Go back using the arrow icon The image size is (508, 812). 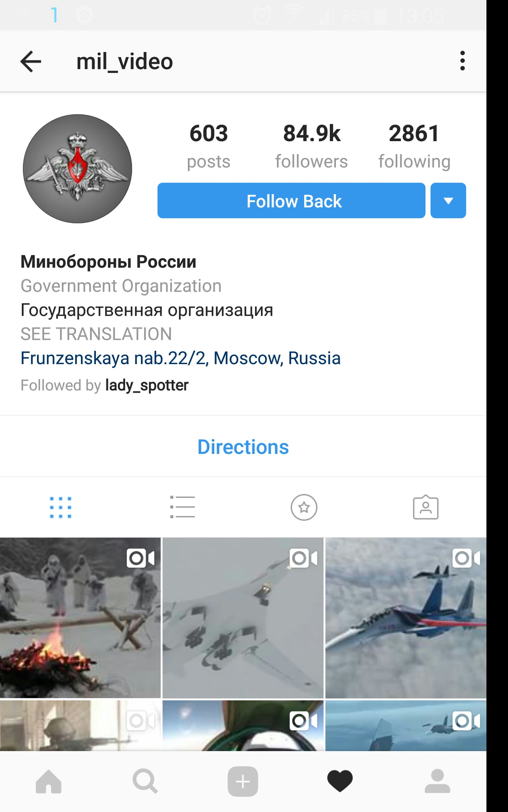click(31, 61)
